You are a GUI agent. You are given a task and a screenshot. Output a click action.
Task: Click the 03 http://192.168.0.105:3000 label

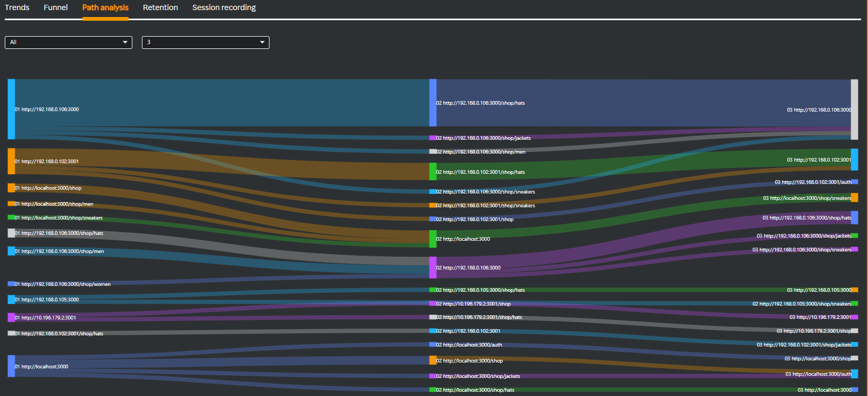pyautogui.click(x=819, y=290)
